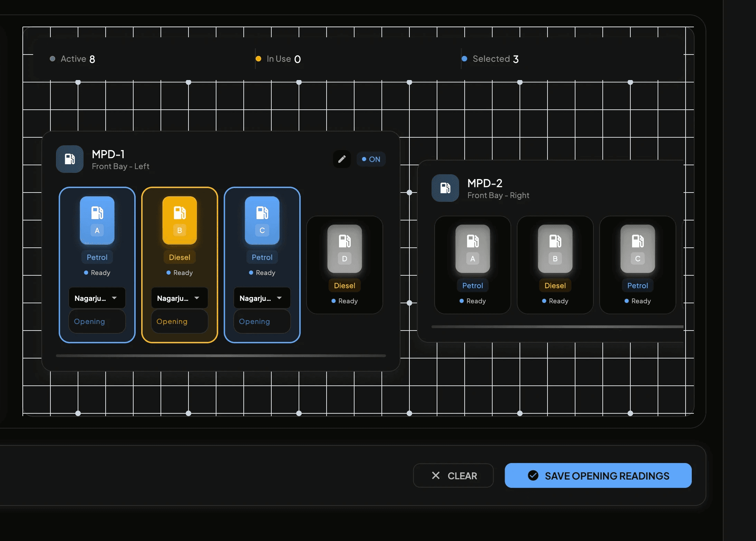Select MPD-1 nozzle B diesel pump icon
The height and width of the screenshot is (541, 756).
click(180, 220)
